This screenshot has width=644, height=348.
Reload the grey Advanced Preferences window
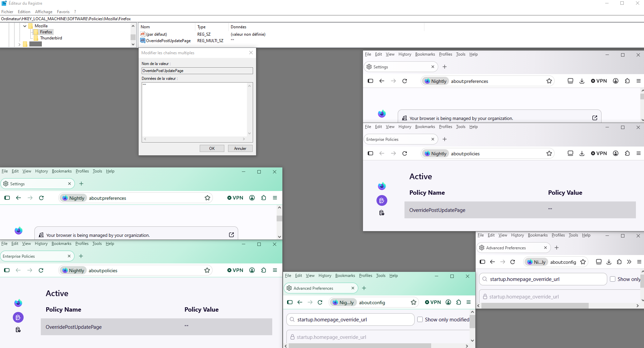pyautogui.click(x=513, y=262)
